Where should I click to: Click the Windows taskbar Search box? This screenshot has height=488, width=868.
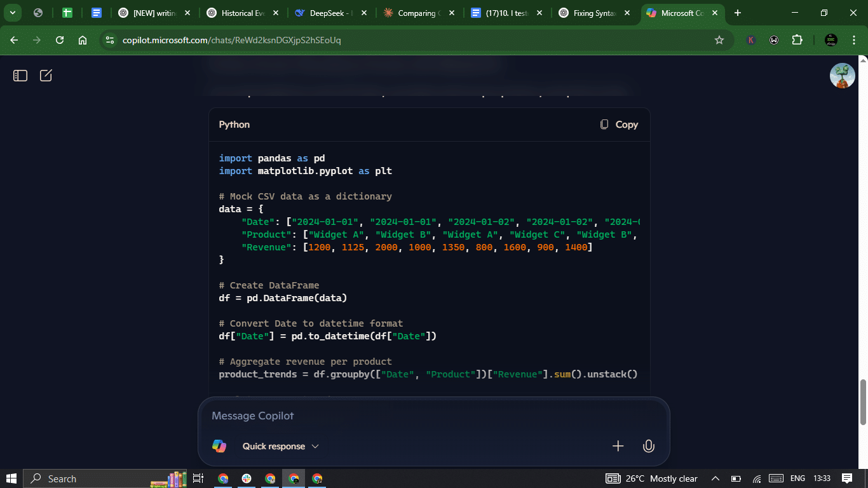pos(106,478)
